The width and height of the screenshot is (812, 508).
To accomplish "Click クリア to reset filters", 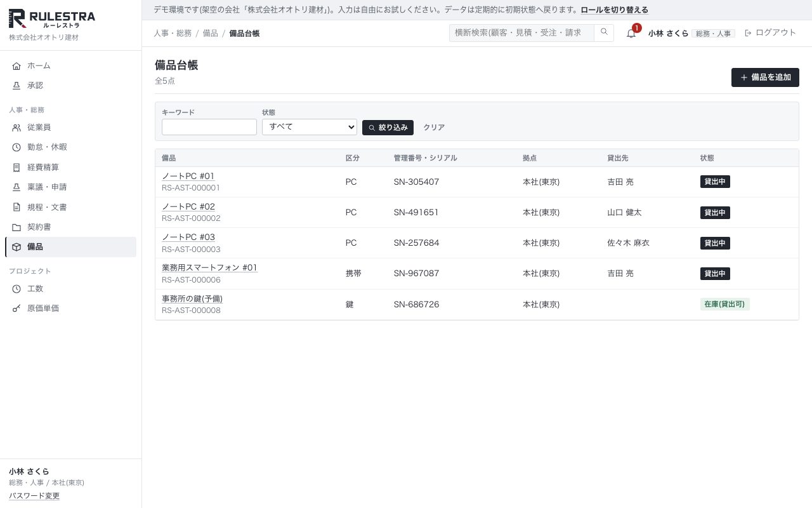I will [434, 128].
